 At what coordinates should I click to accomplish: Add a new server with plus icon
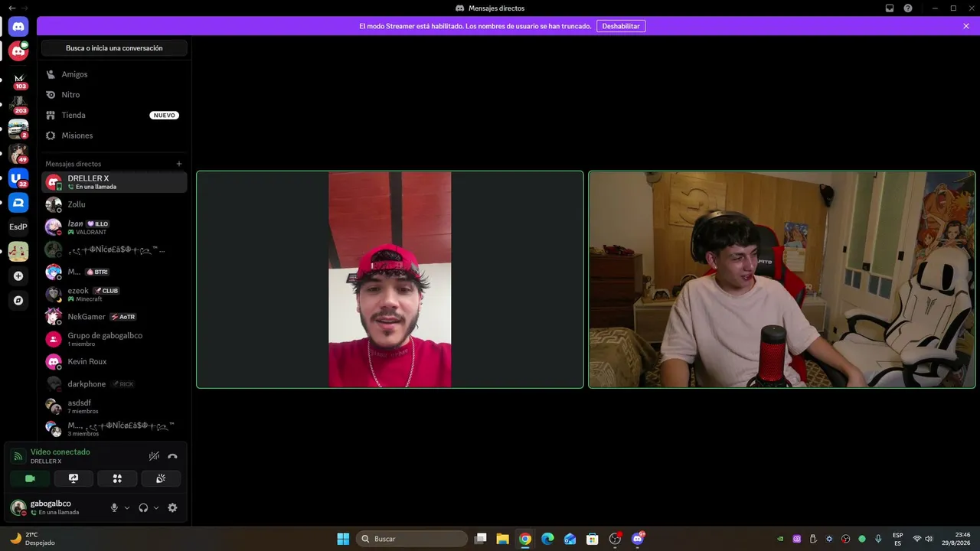pos(18,275)
